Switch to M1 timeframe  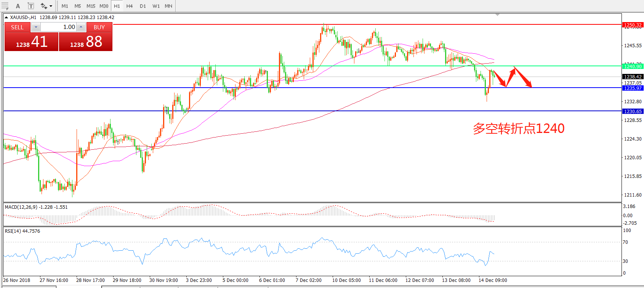coord(65,6)
